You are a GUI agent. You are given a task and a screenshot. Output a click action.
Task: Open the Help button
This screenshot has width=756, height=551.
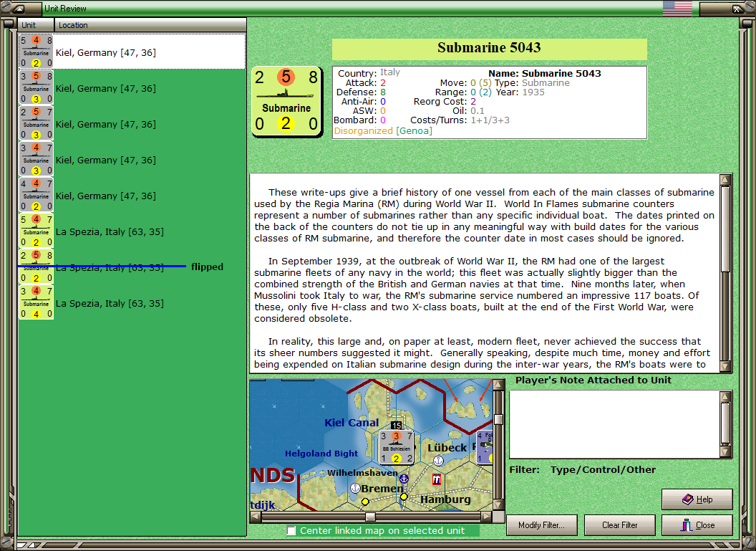pos(697,499)
